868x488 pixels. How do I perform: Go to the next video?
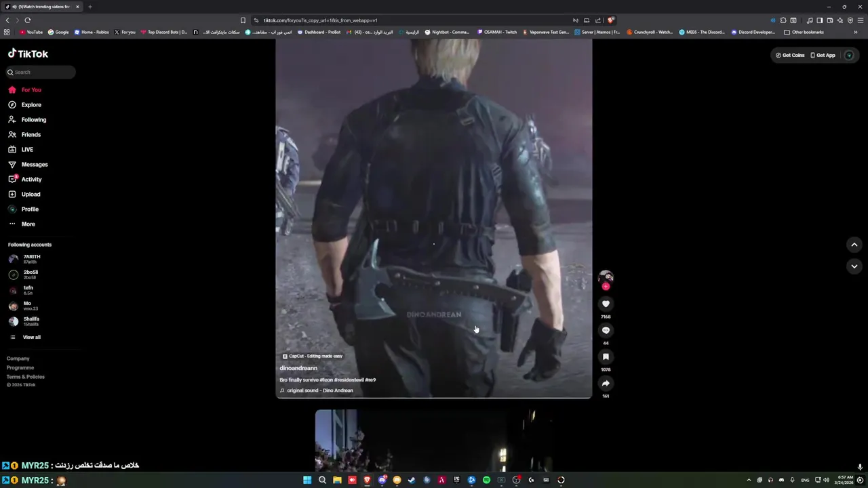(854, 266)
